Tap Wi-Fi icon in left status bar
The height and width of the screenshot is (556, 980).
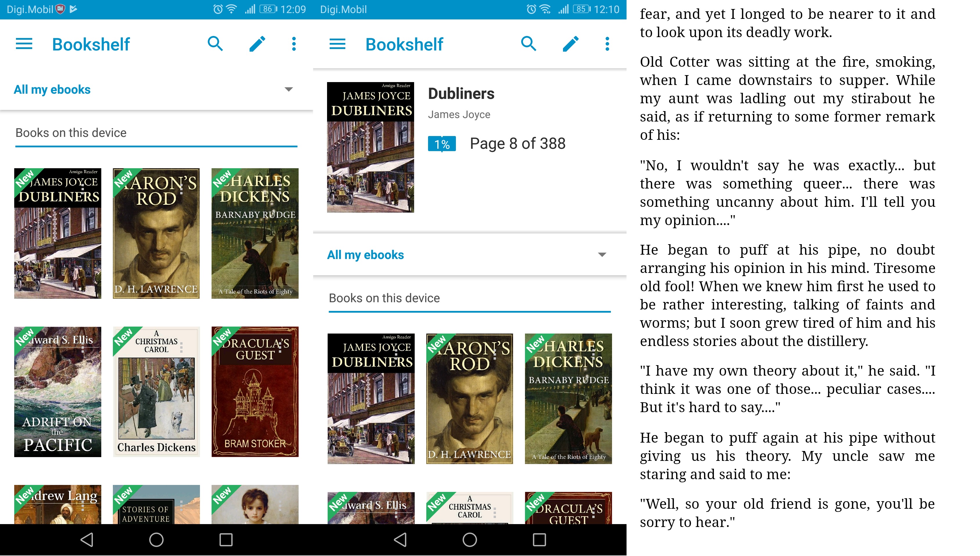click(x=231, y=9)
